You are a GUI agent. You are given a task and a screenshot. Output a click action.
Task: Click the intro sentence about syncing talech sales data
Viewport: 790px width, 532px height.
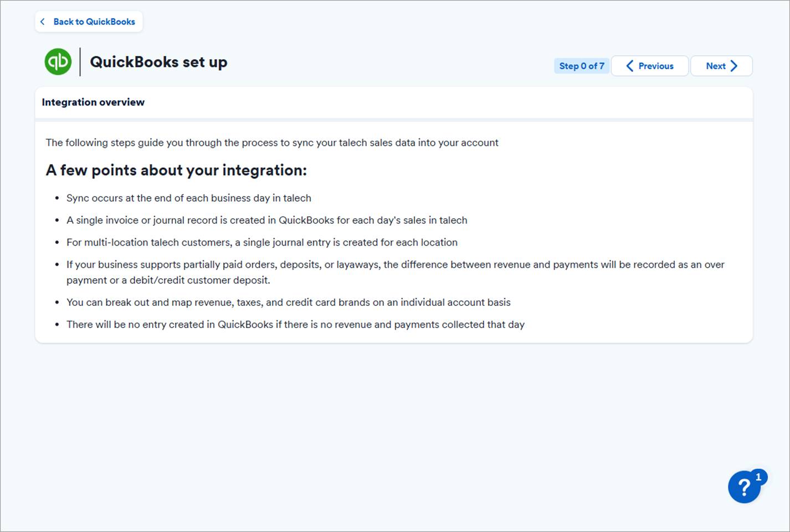(x=271, y=142)
